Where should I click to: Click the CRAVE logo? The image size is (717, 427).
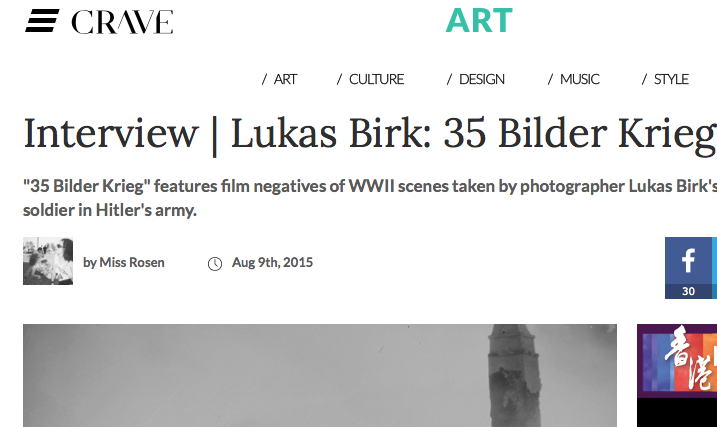122,22
